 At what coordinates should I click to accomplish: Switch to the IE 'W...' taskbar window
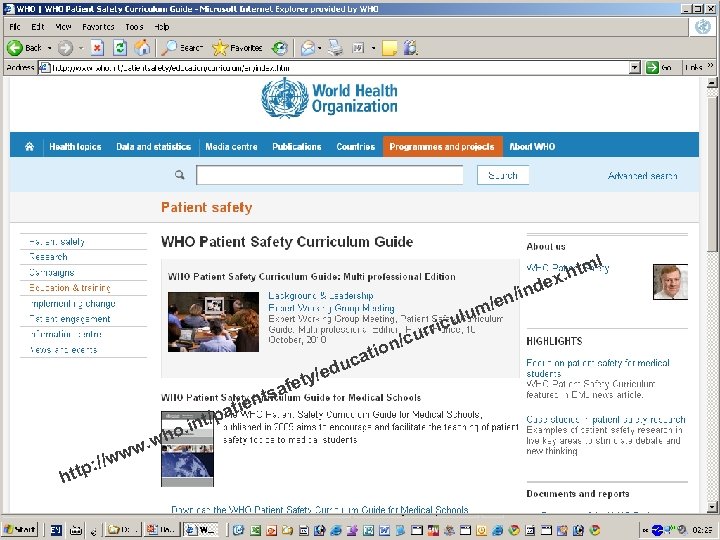tap(201, 529)
